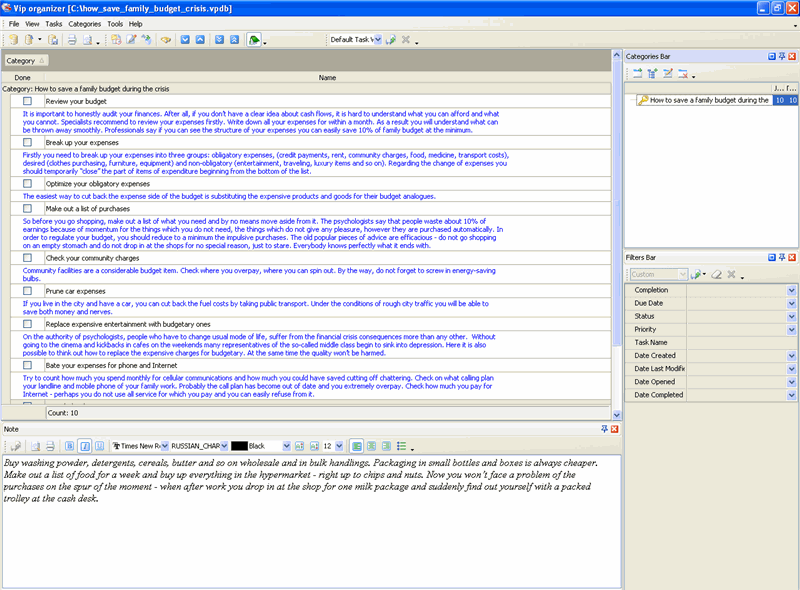The image size is (800, 590).
Task: Check 'Bate your expenses for phone' checkbox
Action: click(x=28, y=365)
